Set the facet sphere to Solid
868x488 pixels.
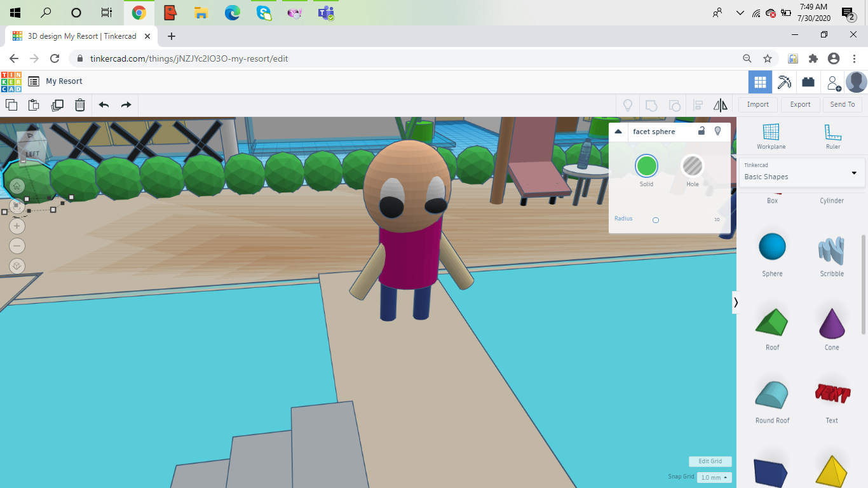[646, 166]
